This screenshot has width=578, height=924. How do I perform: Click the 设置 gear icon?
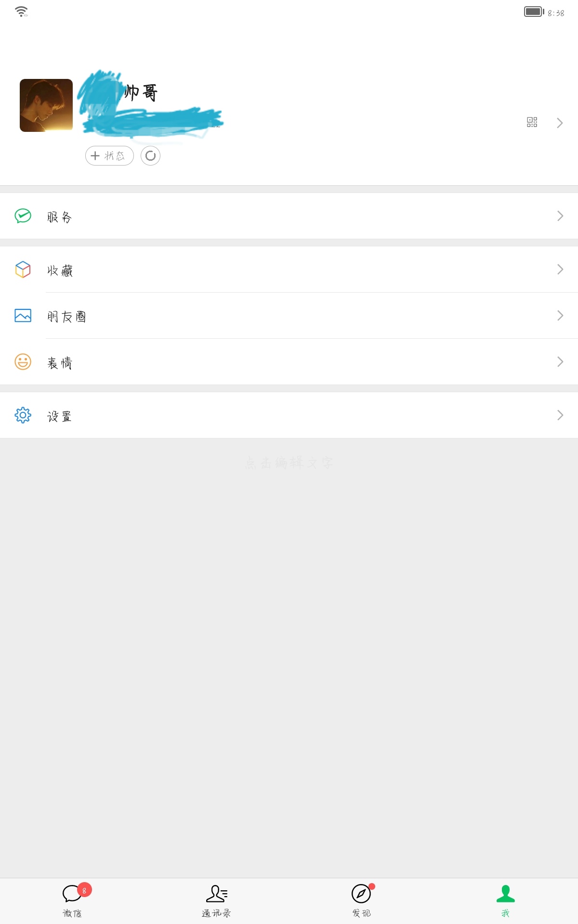[x=23, y=415]
